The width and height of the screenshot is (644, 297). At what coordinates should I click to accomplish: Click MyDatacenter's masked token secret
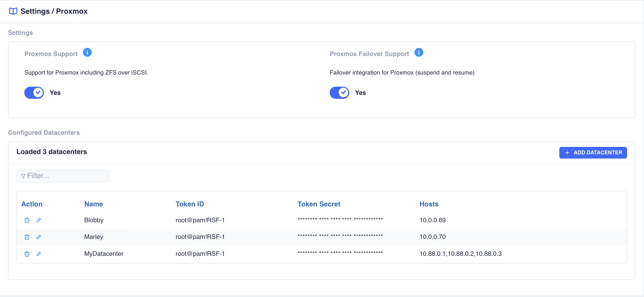point(340,253)
